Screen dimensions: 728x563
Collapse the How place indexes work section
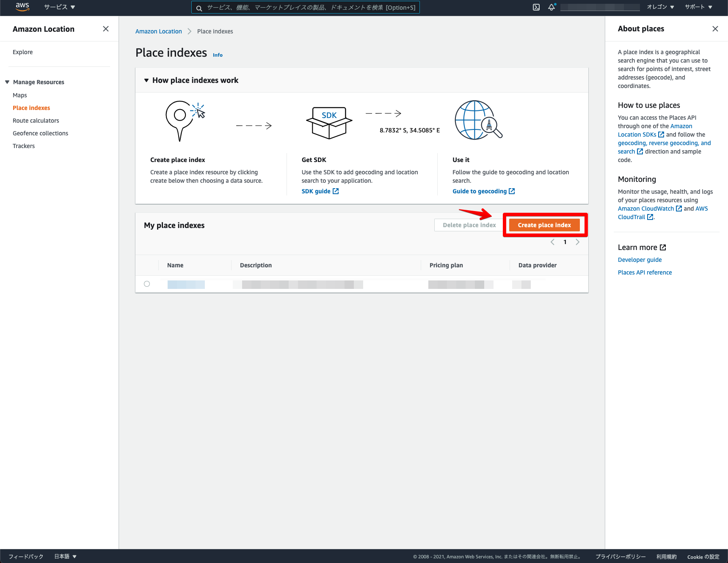point(146,80)
